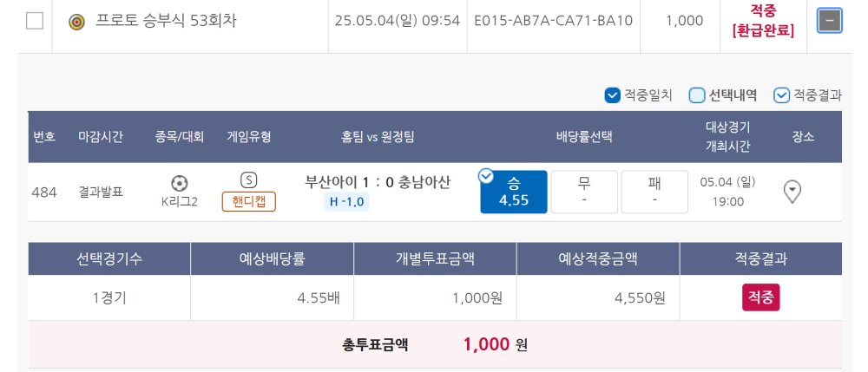Screen dimensions: 868x372
Task: Collapse the ticket details with minus button
Action: tap(829, 22)
